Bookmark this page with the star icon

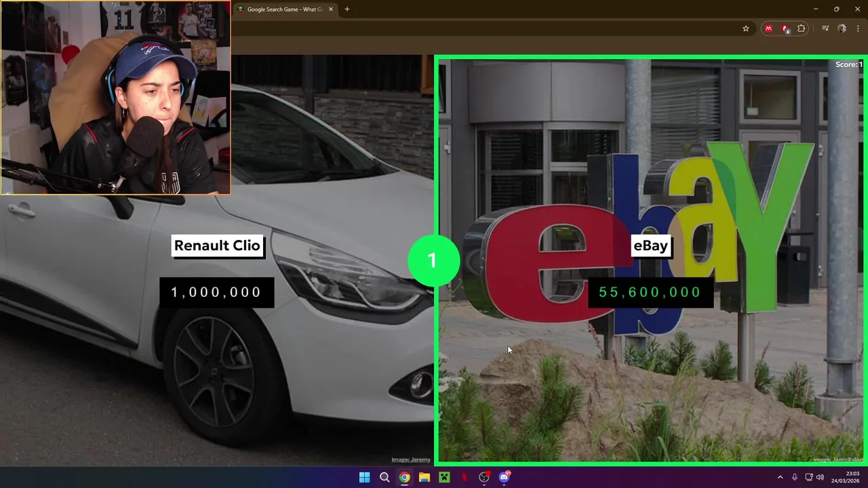click(746, 28)
